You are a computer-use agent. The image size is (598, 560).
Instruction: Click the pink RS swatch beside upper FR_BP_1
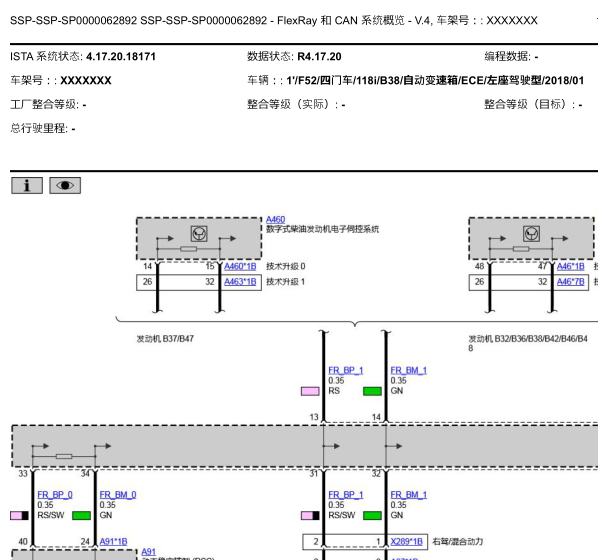pos(310,391)
